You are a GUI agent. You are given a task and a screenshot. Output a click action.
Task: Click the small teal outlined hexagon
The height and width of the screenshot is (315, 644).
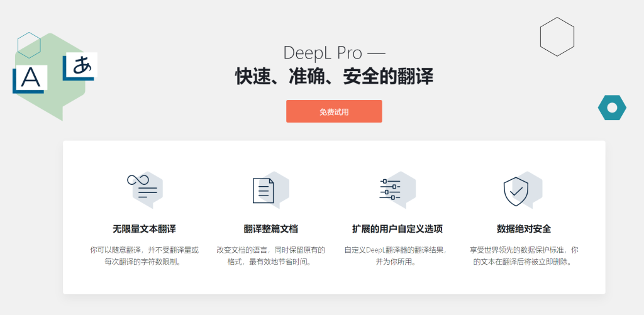(29, 45)
